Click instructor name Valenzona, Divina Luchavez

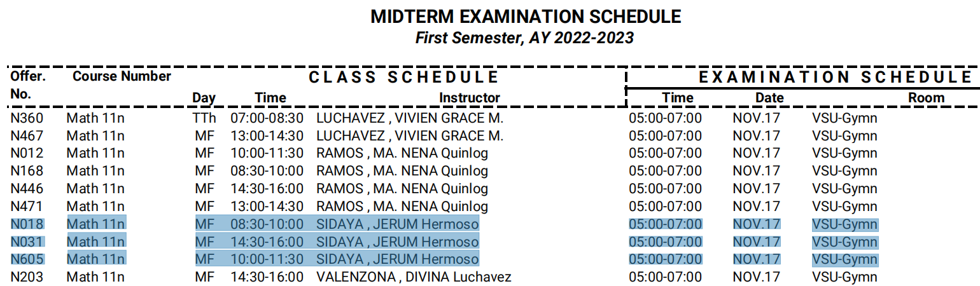click(x=414, y=277)
